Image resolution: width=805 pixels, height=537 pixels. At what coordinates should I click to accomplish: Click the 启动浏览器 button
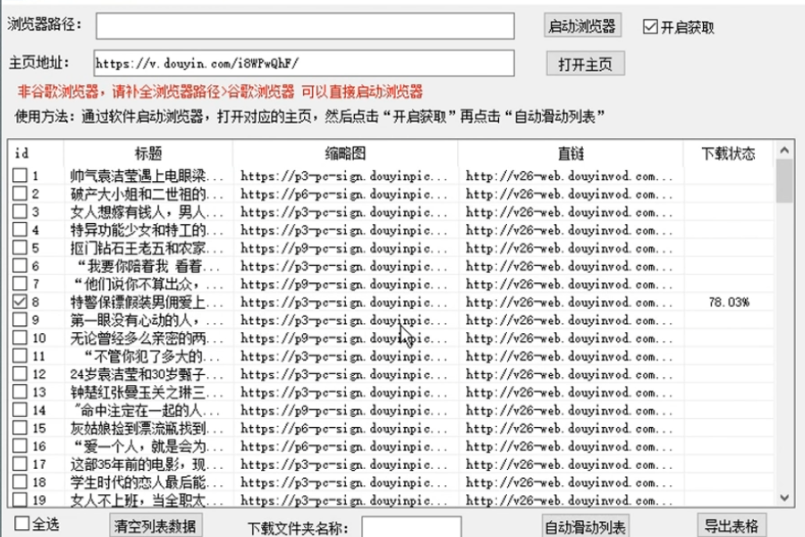[x=584, y=25]
